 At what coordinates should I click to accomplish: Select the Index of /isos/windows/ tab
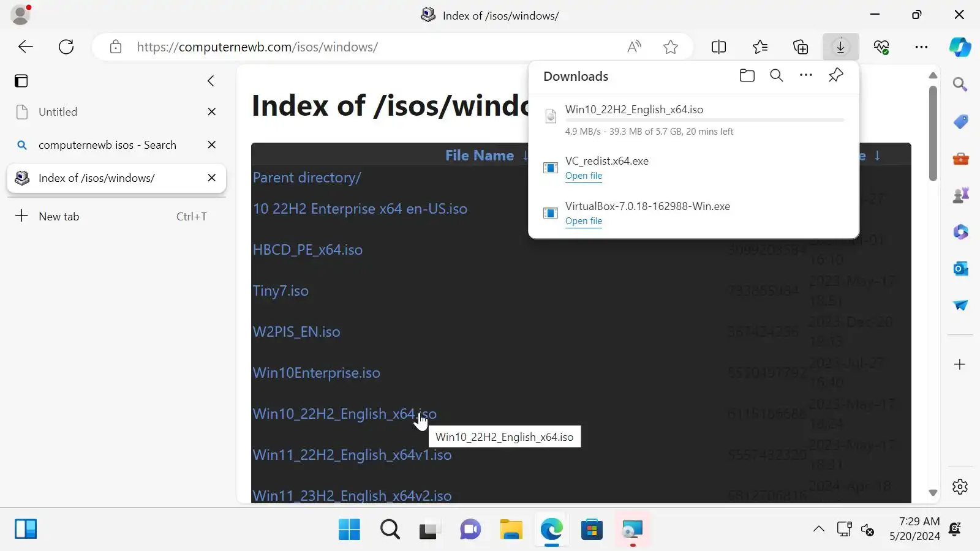116,178
